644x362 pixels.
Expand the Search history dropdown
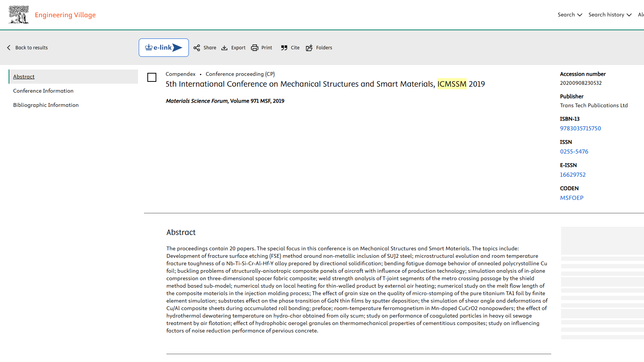point(610,15)
